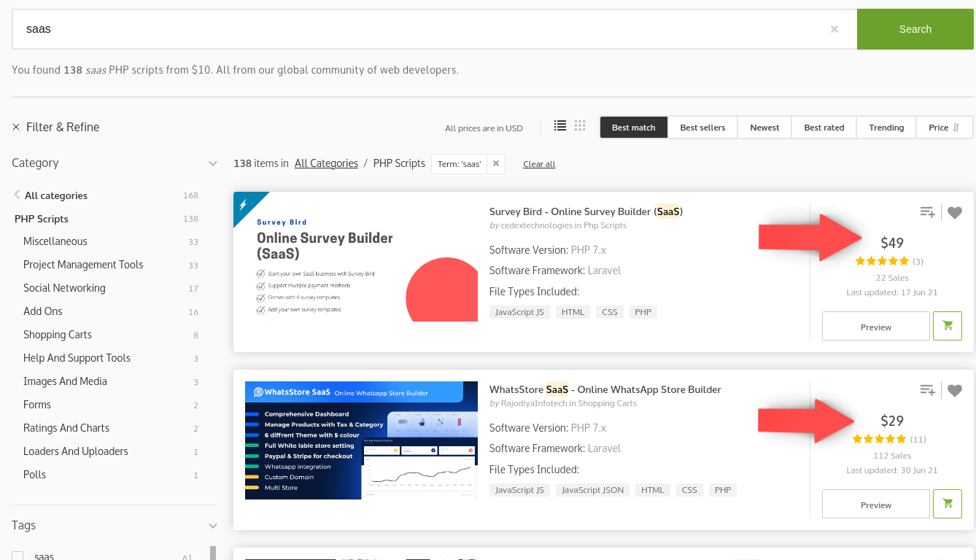Image resolution: width=976 pixels, height=560 pixels.
Task: Filter by Polls category
Action: click(34, 475)
